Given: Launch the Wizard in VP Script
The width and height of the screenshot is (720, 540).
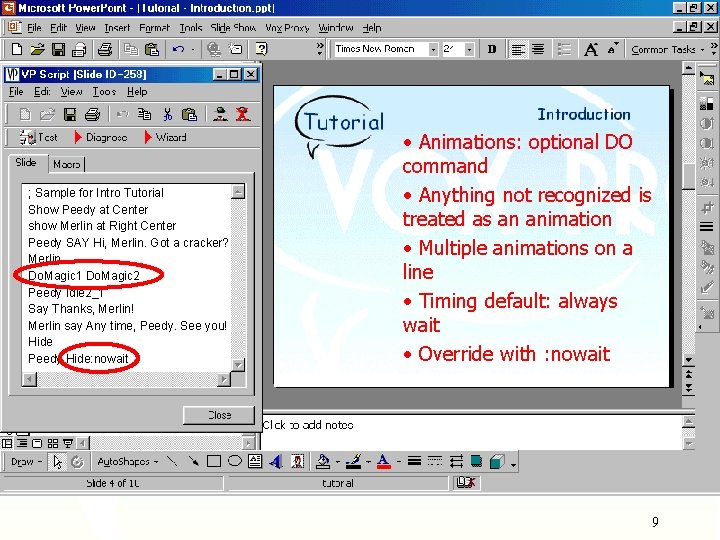Looking at the screenshot, I should pos(165,137).
